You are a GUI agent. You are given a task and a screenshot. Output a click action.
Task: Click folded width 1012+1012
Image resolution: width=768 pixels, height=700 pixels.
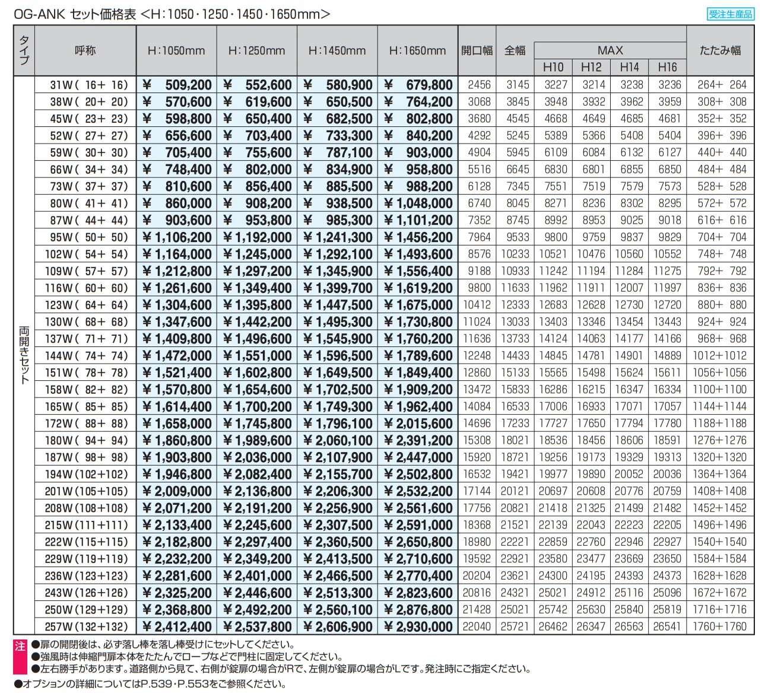[720, 356]
